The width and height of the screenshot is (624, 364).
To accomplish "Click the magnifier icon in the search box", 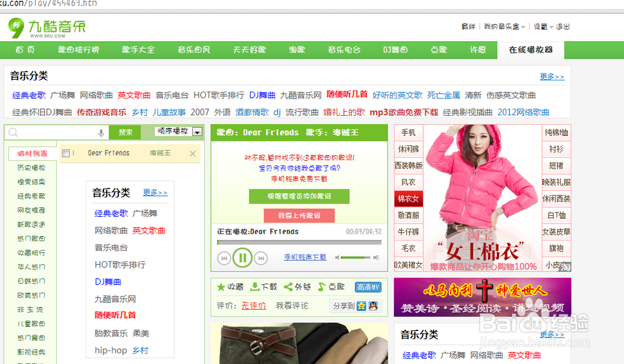I will pos(14,132).
